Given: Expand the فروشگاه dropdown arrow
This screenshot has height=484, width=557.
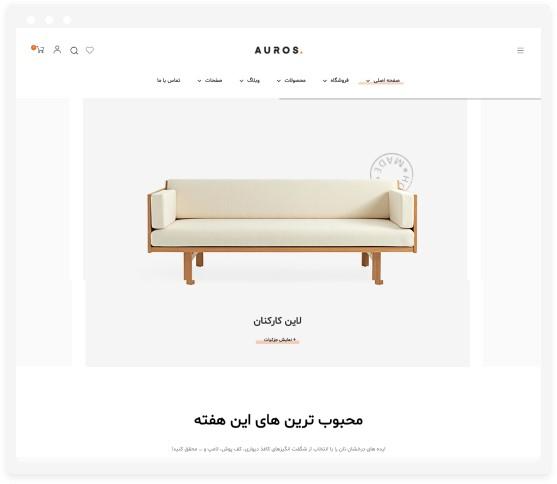Looking at the screenshot, I should point(324,81).
